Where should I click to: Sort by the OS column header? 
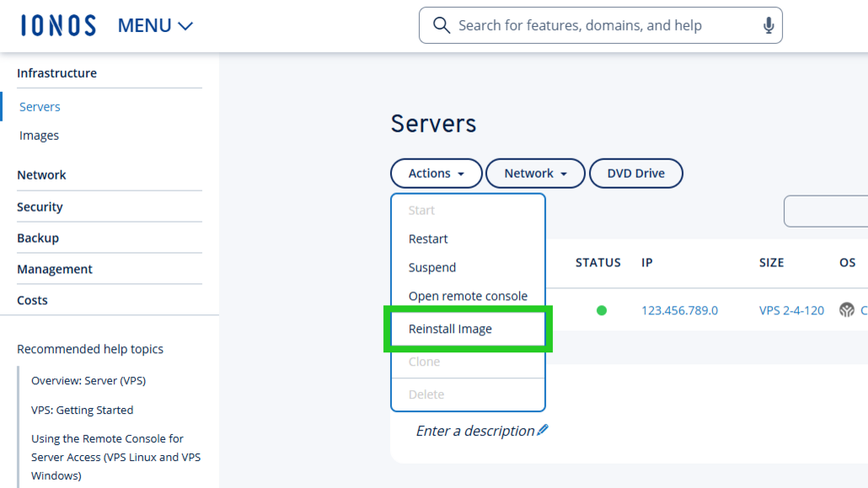[848, 263]
